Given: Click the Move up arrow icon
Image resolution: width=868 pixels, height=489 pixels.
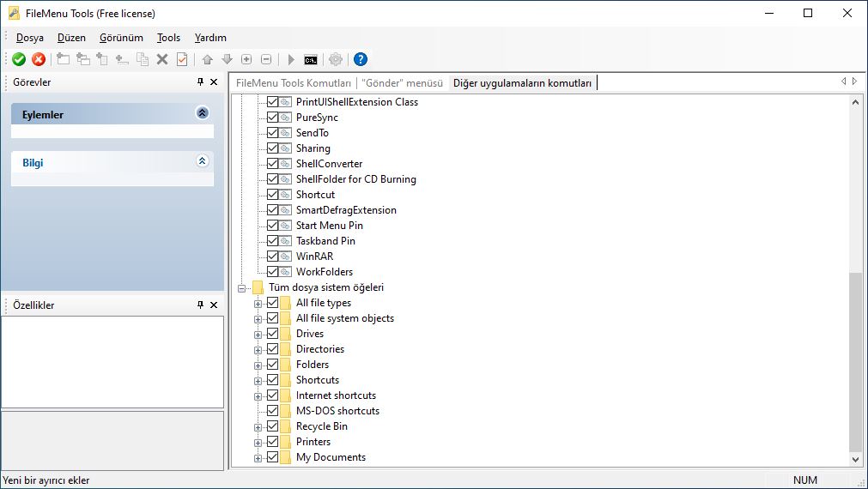Looking at the screenshot, I should click(208, 59).
